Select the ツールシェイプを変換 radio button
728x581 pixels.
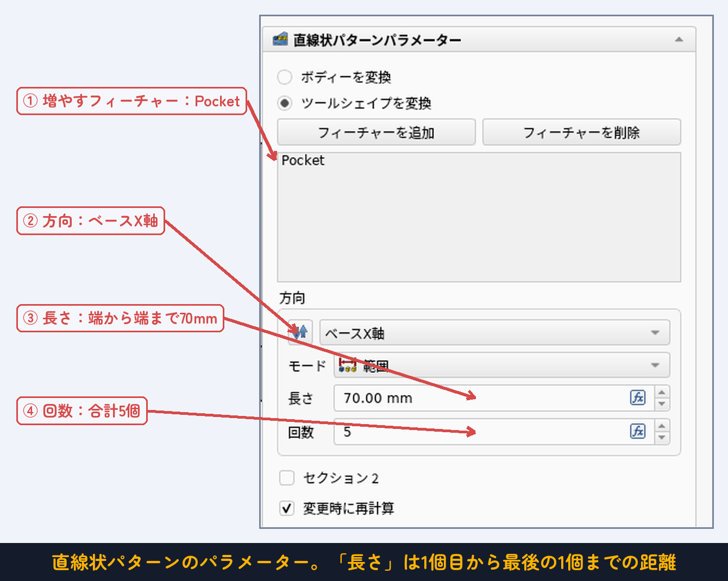pyautogui.click(x=285, y=103)
